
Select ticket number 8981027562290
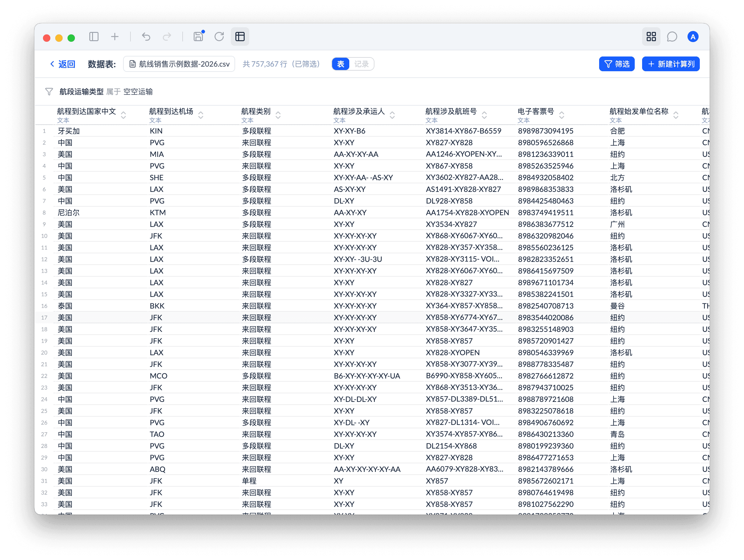tap(545, 504)
